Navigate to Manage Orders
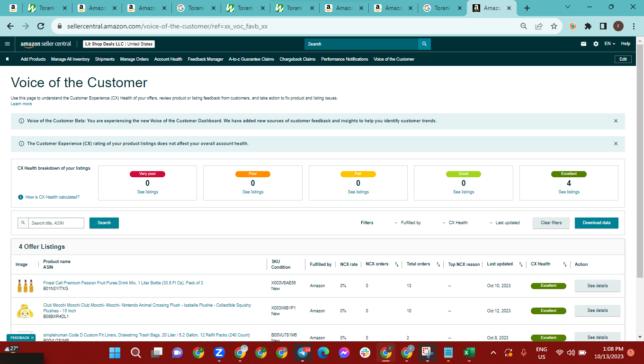 coord(134,59)
